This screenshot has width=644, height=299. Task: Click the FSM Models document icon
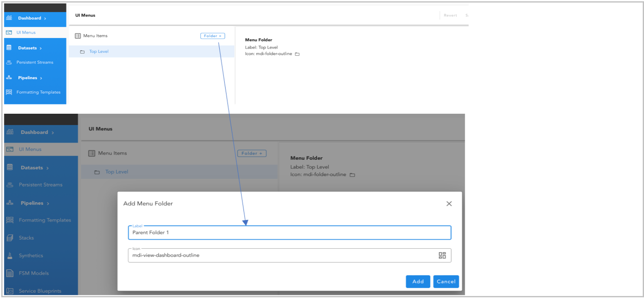[10, 273]
